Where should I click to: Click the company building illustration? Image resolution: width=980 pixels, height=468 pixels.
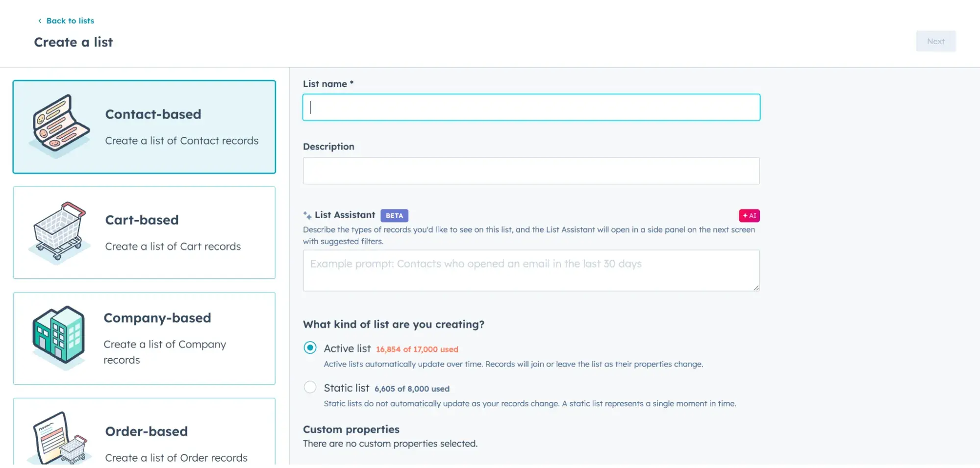pyautogui.click(x=59, y=337)
